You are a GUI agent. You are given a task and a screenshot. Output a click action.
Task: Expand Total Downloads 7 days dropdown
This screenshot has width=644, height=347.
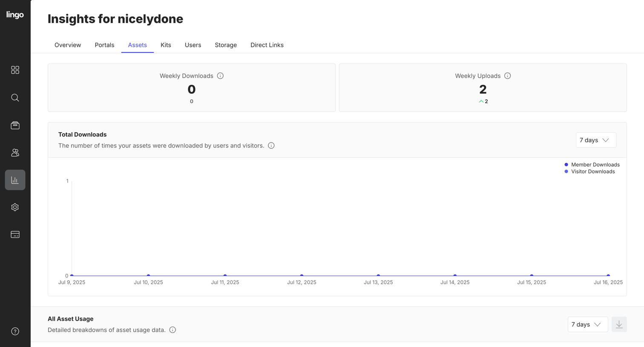click(x=596, y=140)
